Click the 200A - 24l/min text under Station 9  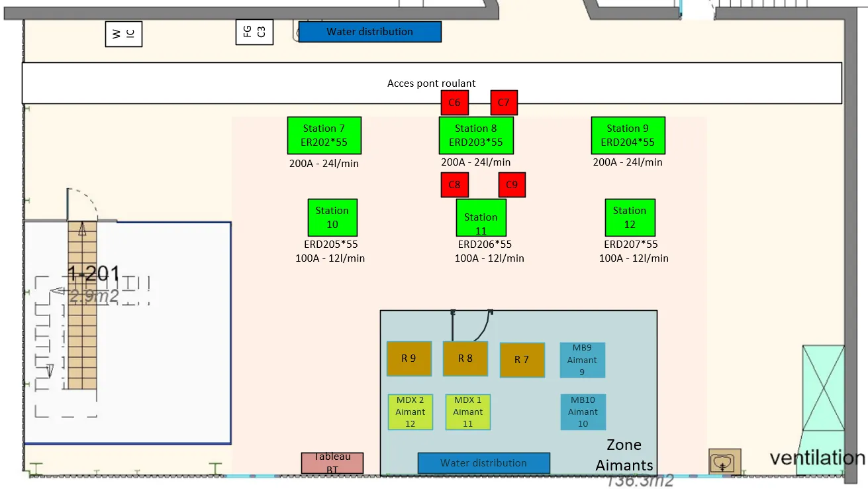(x=628, y=162)
